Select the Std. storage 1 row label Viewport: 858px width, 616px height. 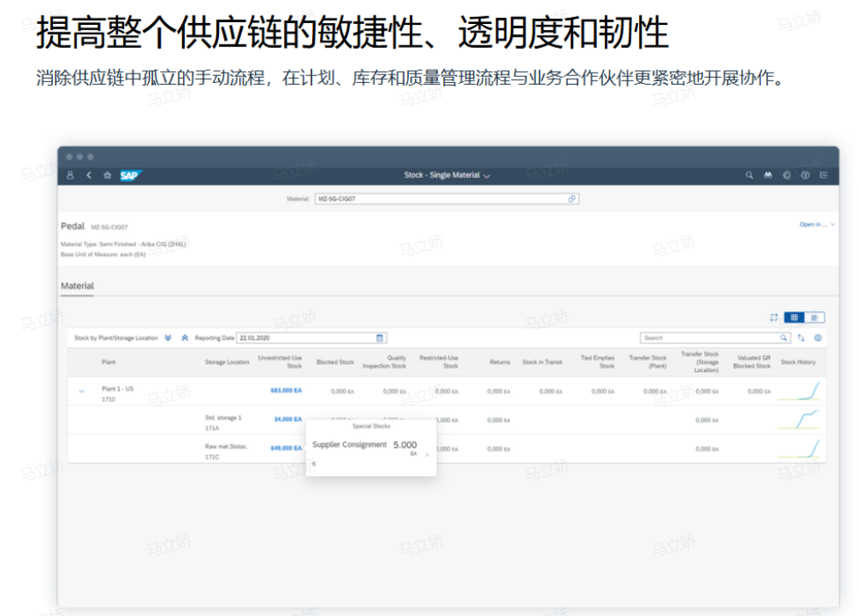[222, 418]
